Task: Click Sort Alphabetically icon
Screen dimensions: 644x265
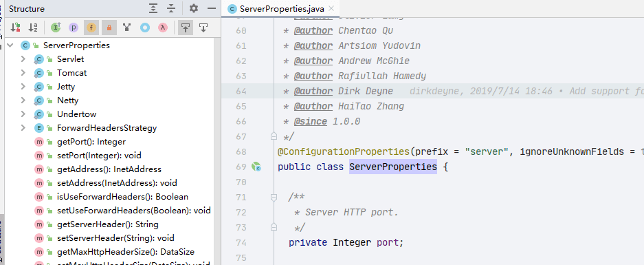Action: tap(33, 28)
